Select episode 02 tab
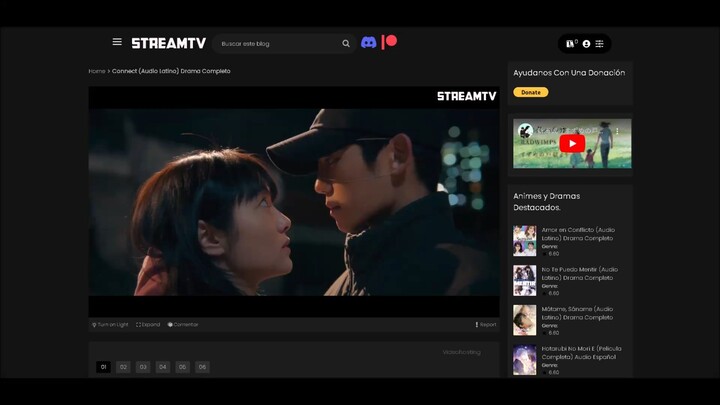The image size is (720, 405). click(123, 367)
